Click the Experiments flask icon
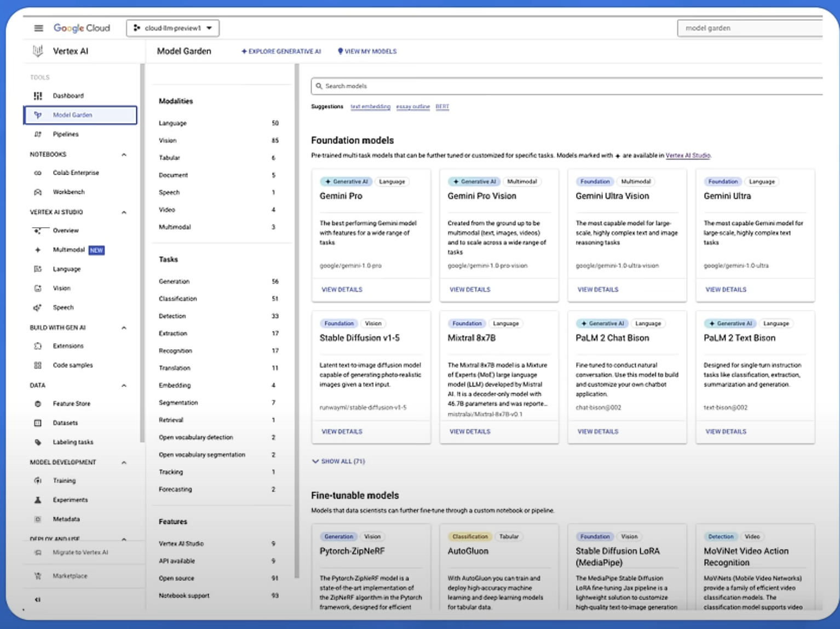 coord(38,500)
